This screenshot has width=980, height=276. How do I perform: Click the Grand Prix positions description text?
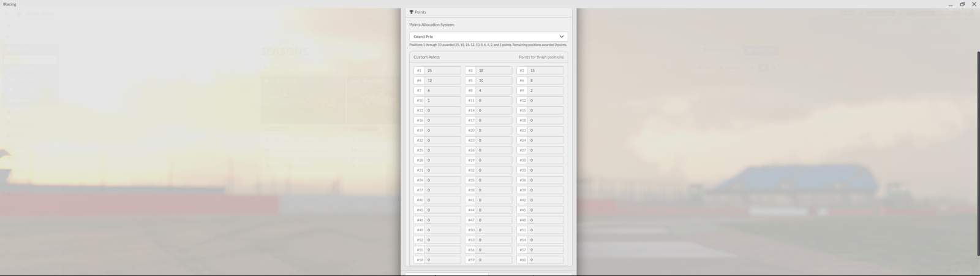click(x=488, y=45)
